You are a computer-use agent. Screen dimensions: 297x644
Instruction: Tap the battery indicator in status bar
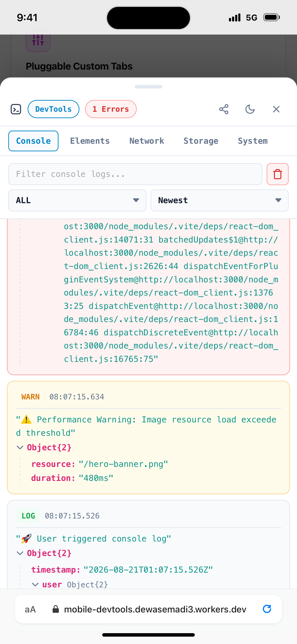pos(271,18)
